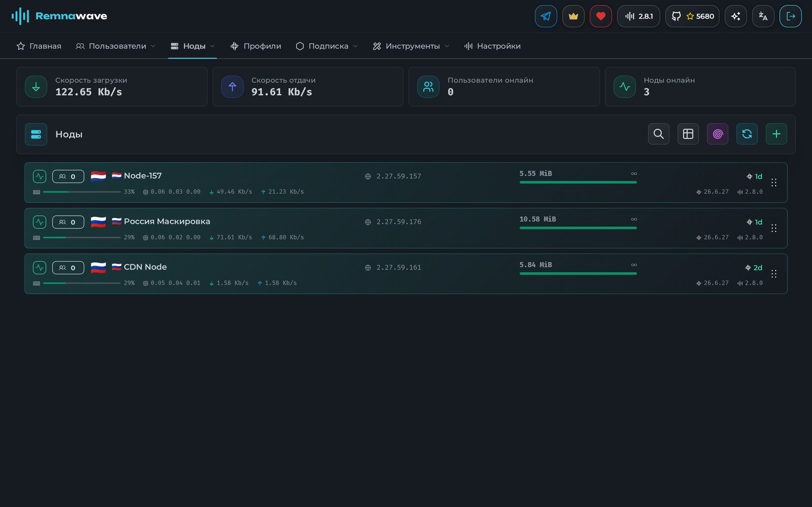Open drag-handle menu for CDN Node

(774, 274)
